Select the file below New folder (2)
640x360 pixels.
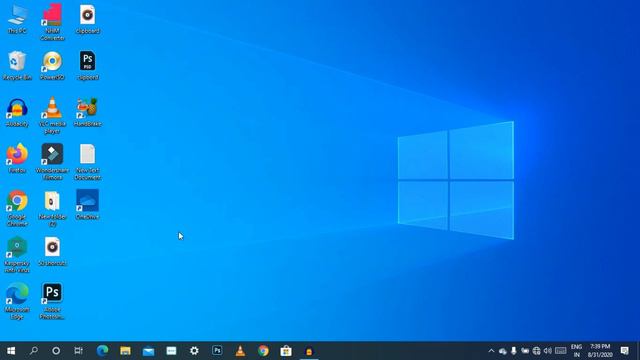coord(52,251)
